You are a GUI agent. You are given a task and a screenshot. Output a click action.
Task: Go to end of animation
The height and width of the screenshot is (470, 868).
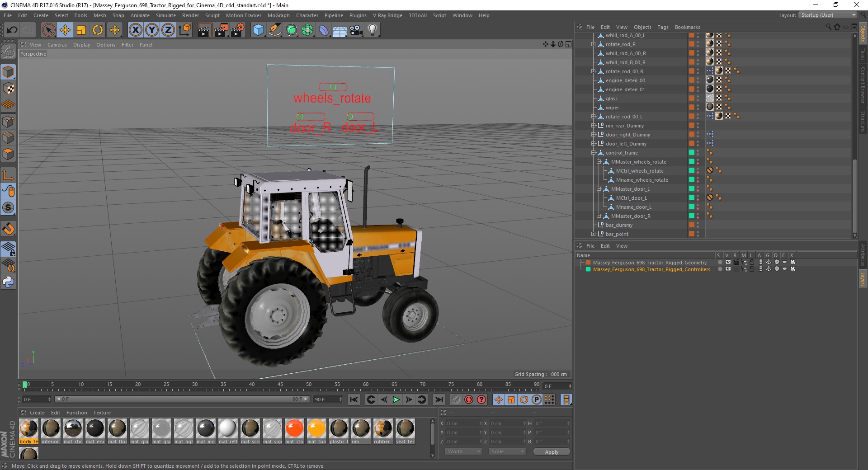439,399
